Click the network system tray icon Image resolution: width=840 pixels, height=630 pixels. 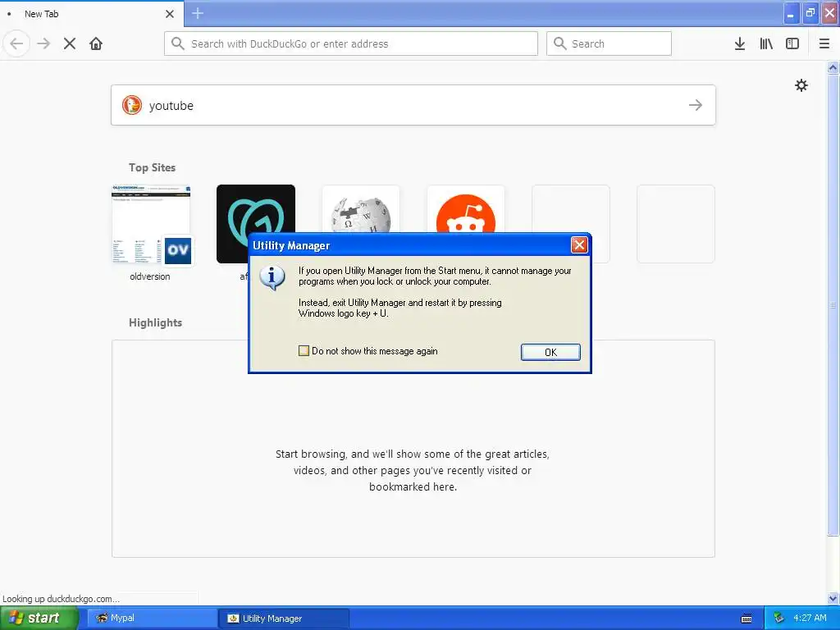point(779,618)
